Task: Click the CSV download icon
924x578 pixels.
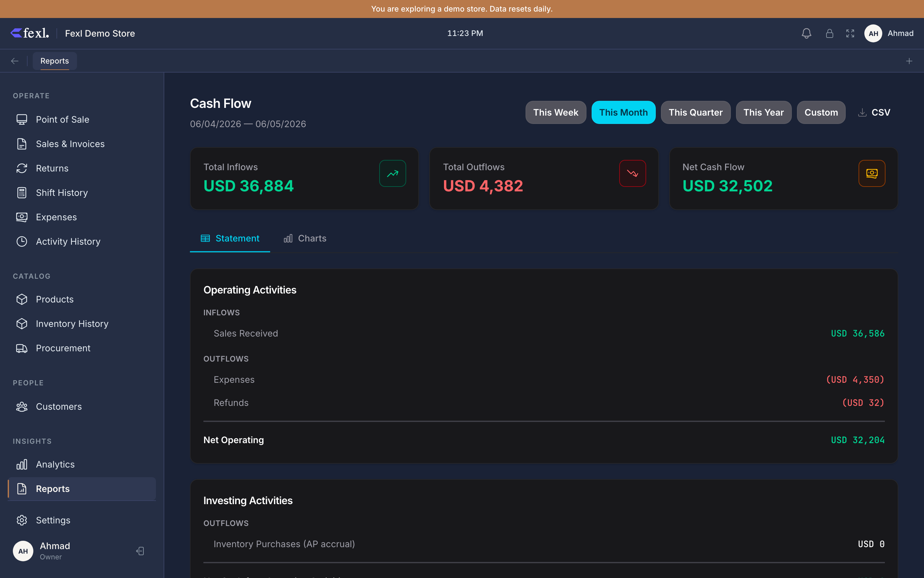Action: [862, 112]
